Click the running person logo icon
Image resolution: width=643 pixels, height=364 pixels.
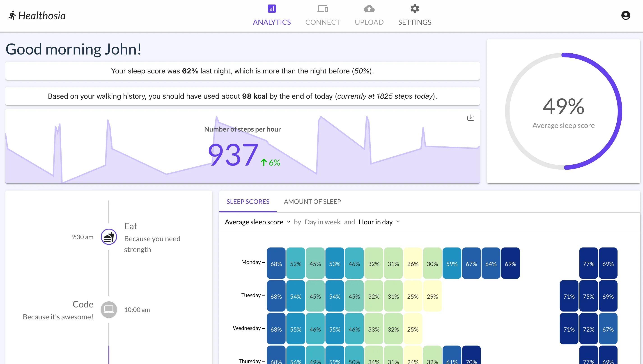point(12,16)
